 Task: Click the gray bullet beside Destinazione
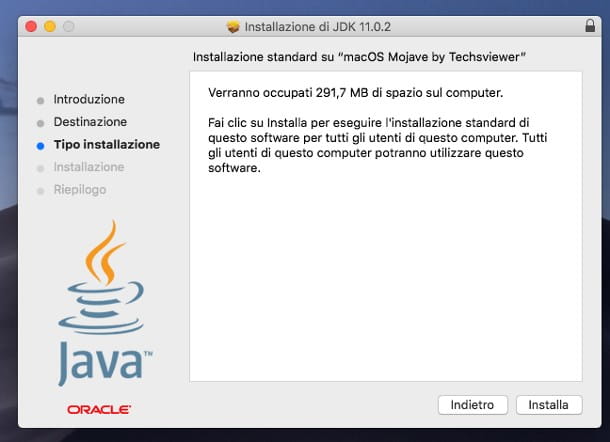tap(40, 122)
